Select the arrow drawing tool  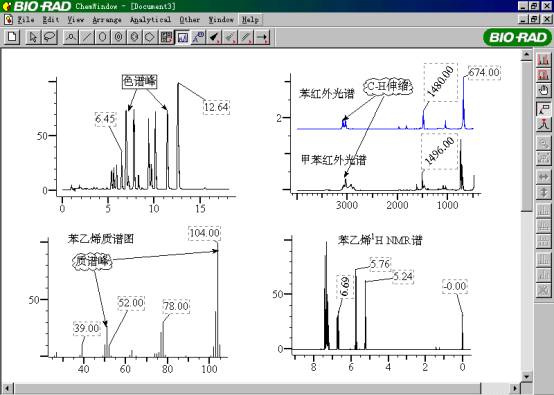[261, 37]
